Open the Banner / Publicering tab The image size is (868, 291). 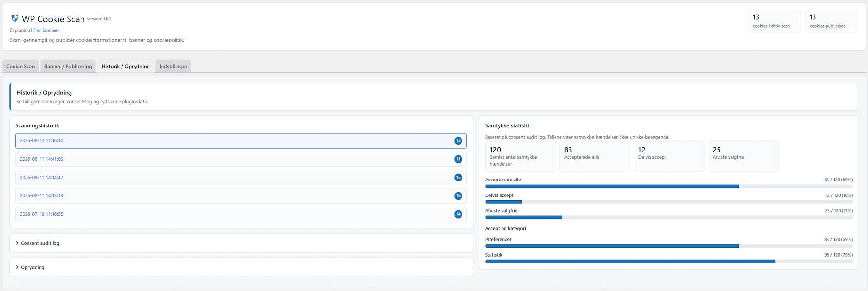point(68,66)
